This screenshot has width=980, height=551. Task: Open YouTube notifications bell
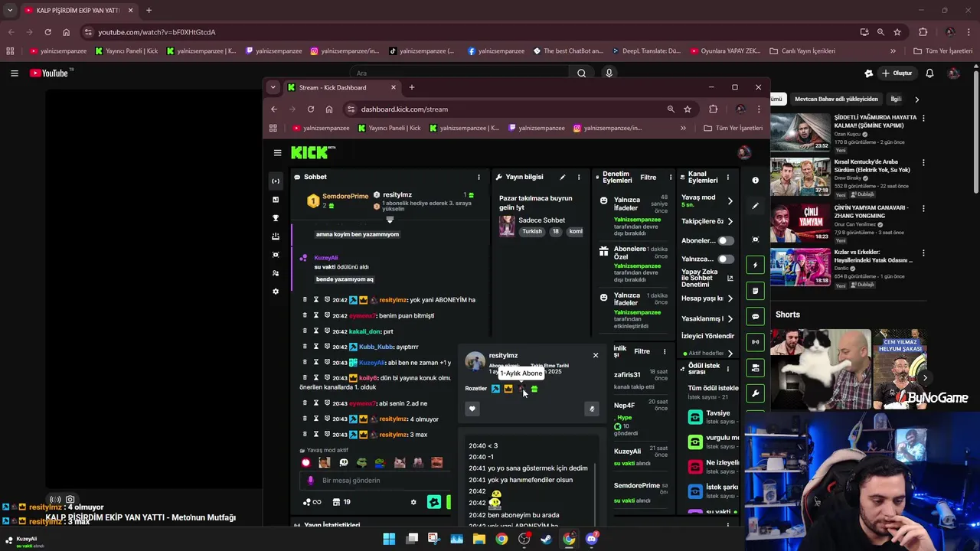pos(929,73)
